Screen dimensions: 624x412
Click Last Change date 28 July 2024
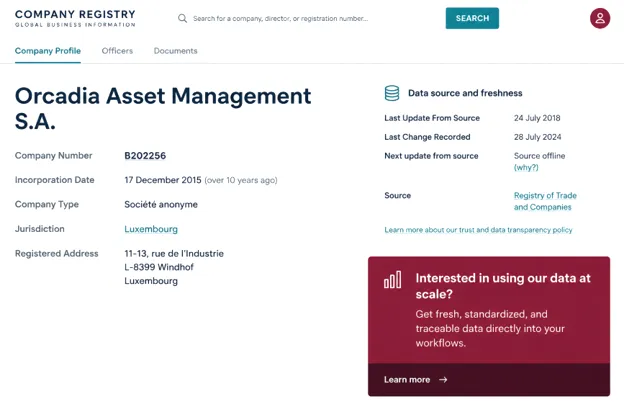[x=537, y=137]
